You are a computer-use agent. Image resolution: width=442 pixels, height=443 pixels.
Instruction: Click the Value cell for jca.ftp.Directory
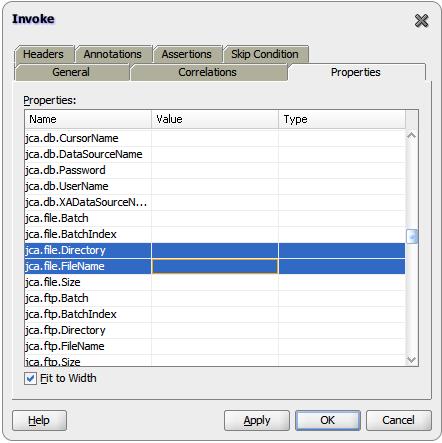point(215,330)
